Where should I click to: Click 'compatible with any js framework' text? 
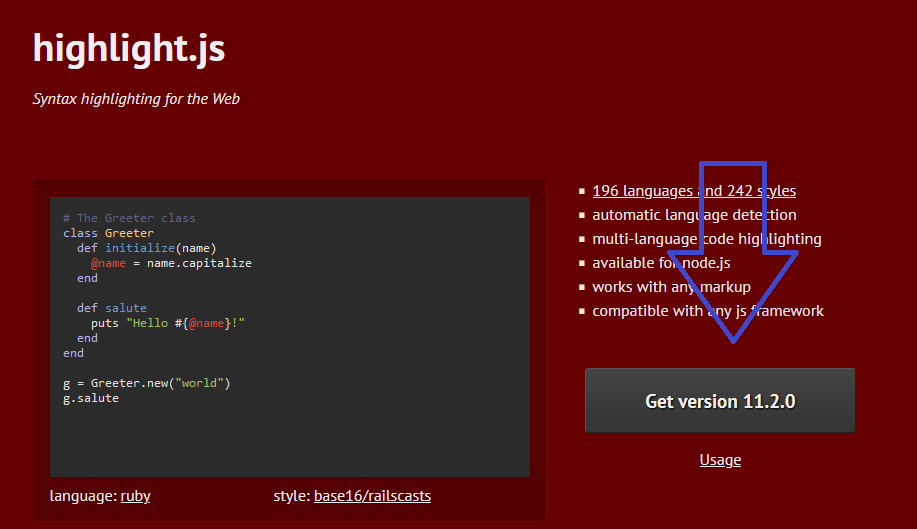[708, 311]
